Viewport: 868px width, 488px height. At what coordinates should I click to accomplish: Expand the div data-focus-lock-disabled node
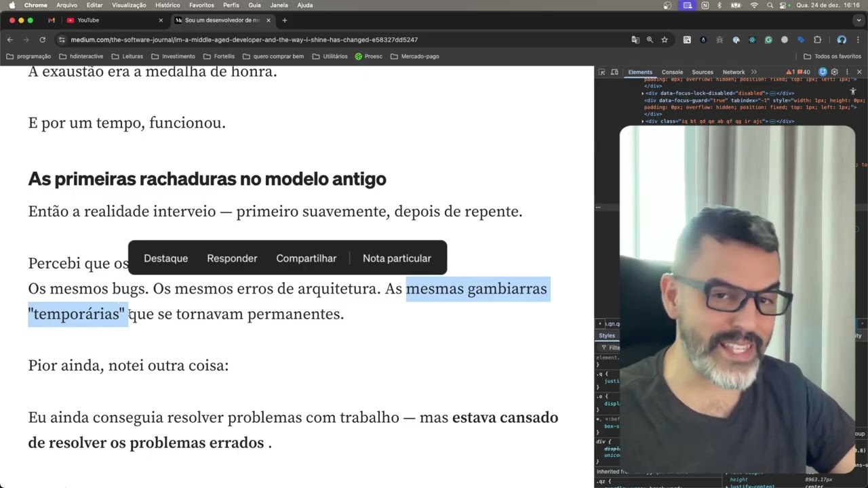(x=643, y=93)
